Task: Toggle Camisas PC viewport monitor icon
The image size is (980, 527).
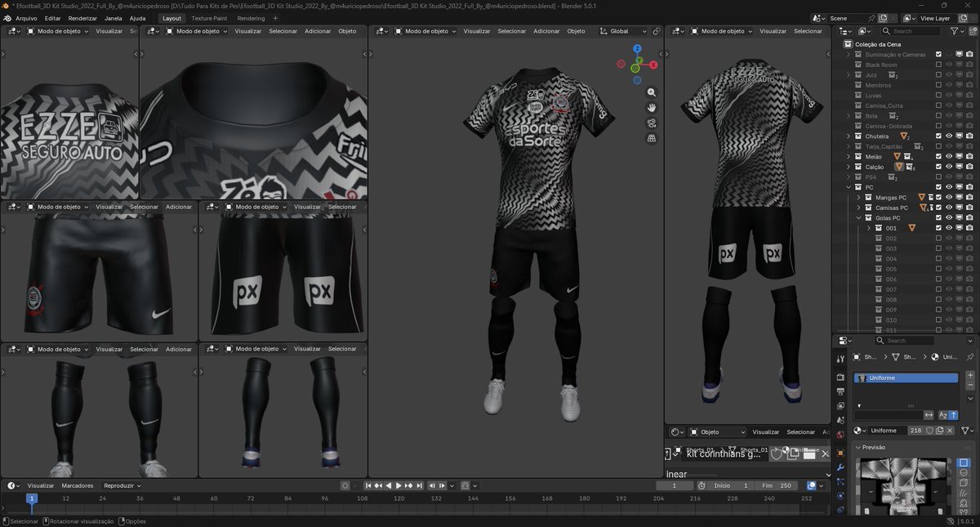Action: 959,208
